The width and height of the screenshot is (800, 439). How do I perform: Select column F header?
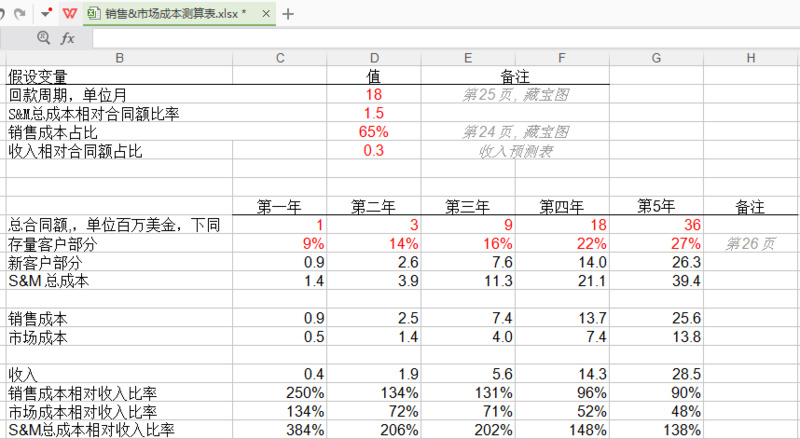pyautogui.click(x=562, y=58)
